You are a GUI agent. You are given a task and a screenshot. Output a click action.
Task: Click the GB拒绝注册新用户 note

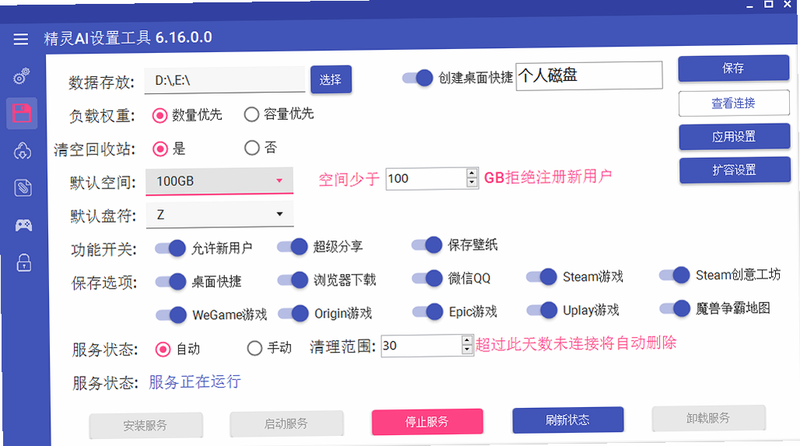click(x=547, y=177)
